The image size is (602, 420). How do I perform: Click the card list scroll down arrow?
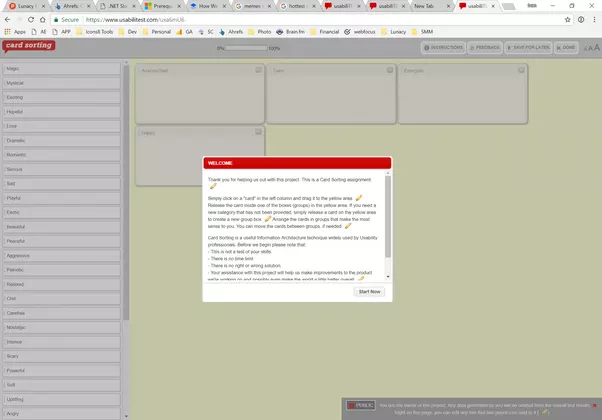pos(126,416)
